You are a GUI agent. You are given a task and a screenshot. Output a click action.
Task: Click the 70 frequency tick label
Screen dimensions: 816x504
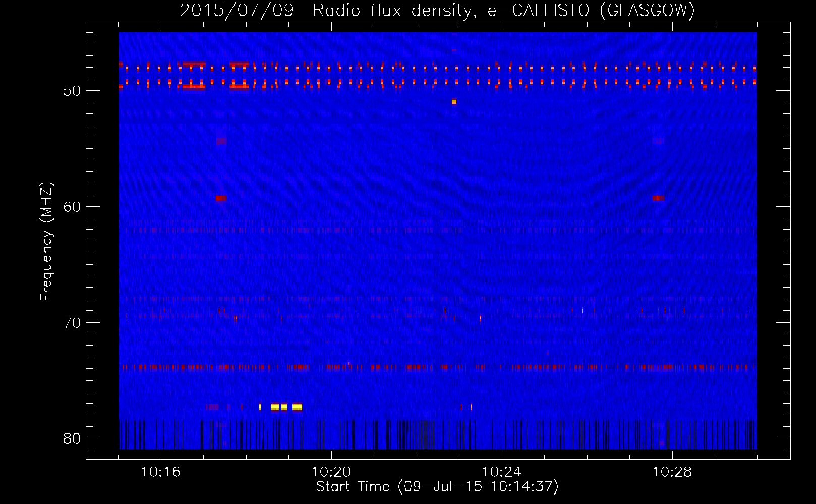click(72, 323)
